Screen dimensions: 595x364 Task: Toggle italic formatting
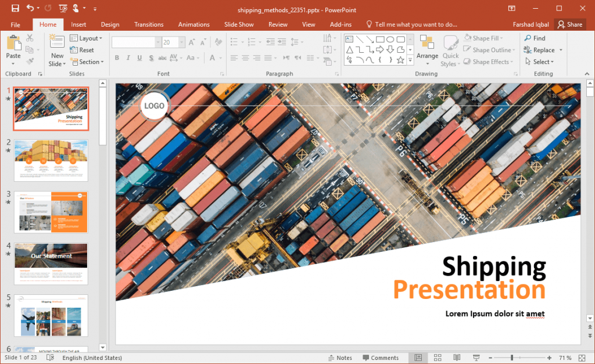click(127, 57)
